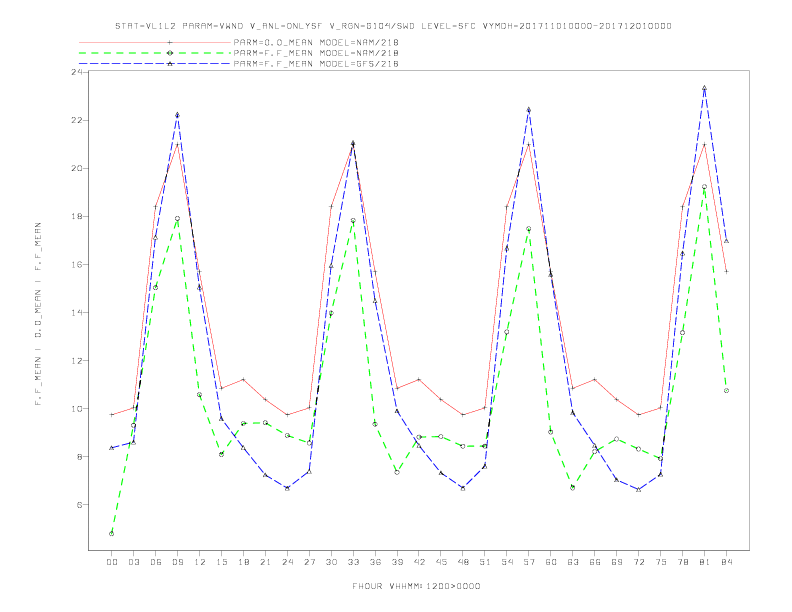
Task: Select the solid red legend line sample
Action: [x=155, y=42]
